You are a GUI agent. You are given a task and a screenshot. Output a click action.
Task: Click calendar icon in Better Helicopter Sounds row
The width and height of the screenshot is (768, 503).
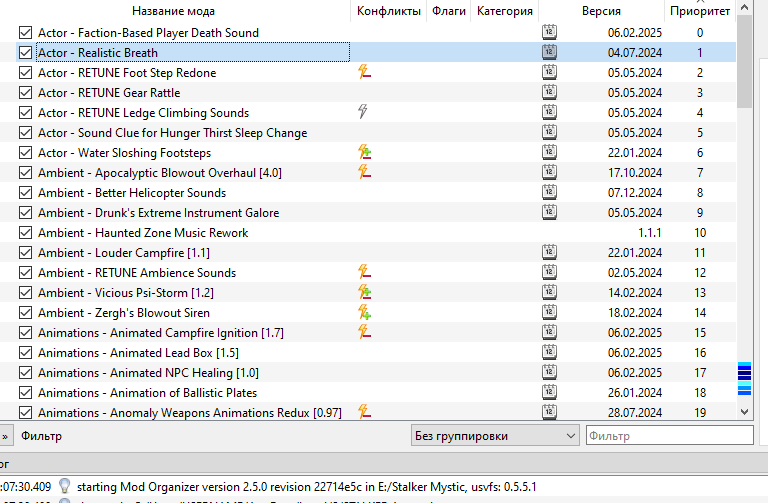coord(549,192)
